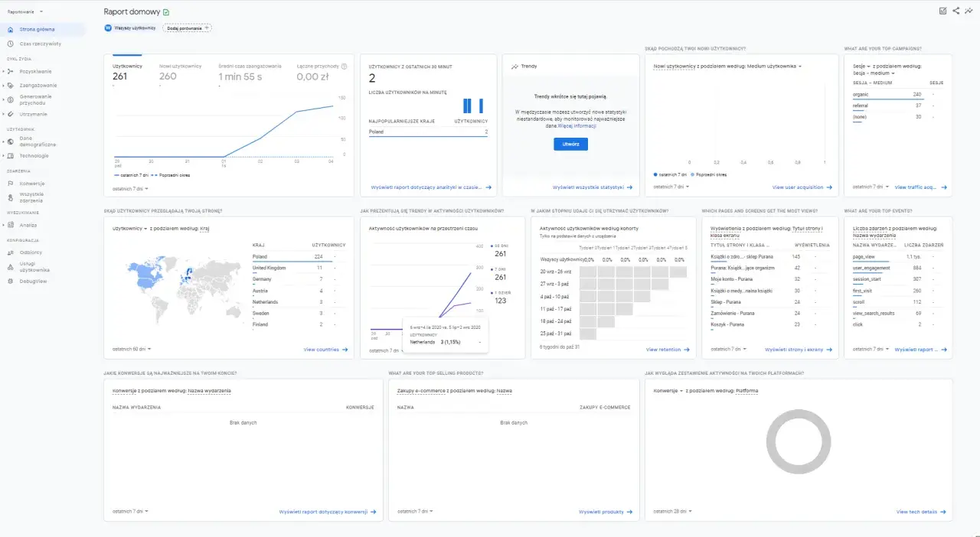
Task: Click the Generowanie przychodu dollar icon
Action: coord(11,99)
